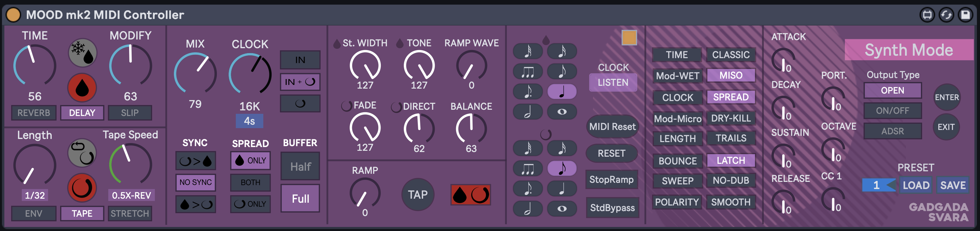Viewport: 980px width, 231px height.
Task: Click the LOAD preset button
Action: point(916,185)
